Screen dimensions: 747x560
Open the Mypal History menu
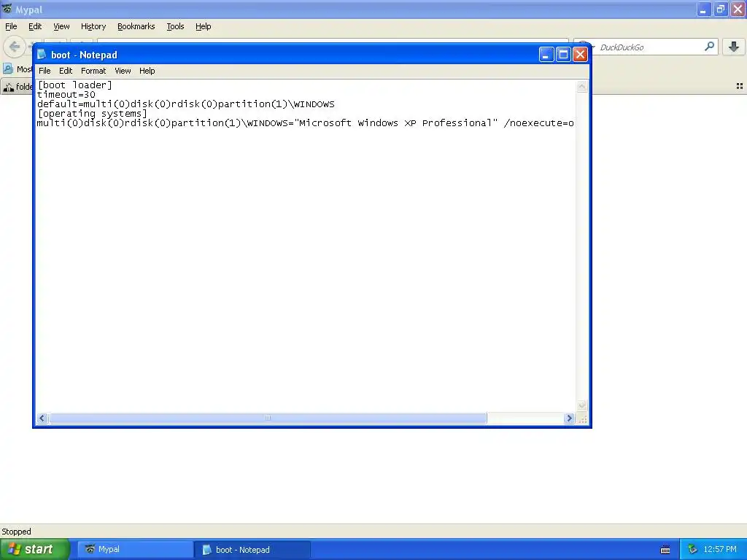(x=93, y=26)
